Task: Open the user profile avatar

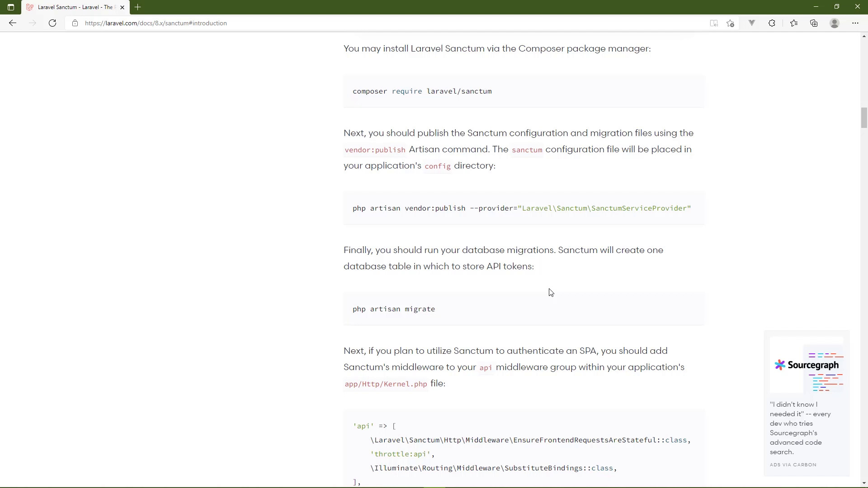Action: pyautogui.click(x=835, y=23)
